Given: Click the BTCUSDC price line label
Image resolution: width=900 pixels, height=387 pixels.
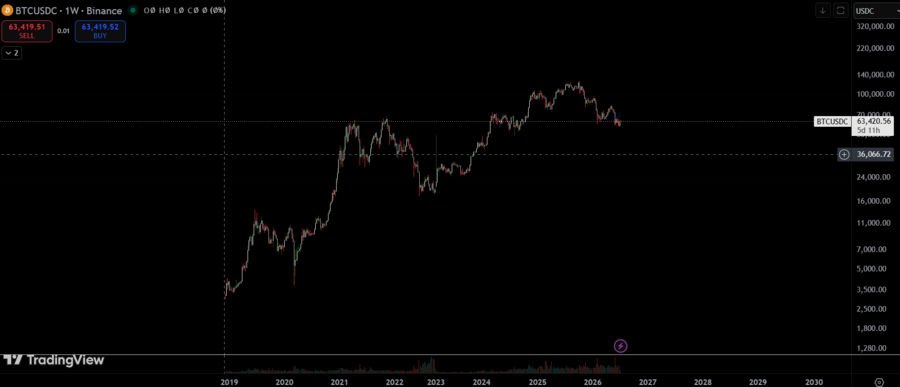Looking at the screenshot, I should click(832, 121).
